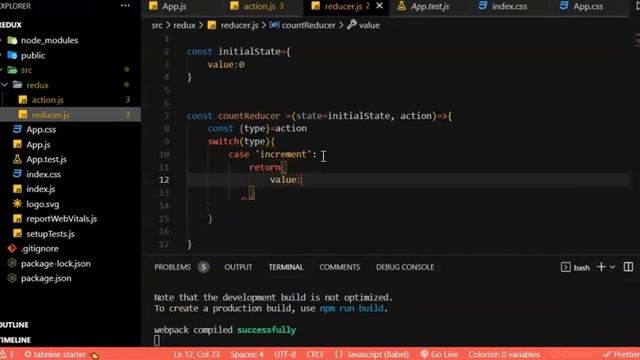Click the node_modules folder icon

12,40
